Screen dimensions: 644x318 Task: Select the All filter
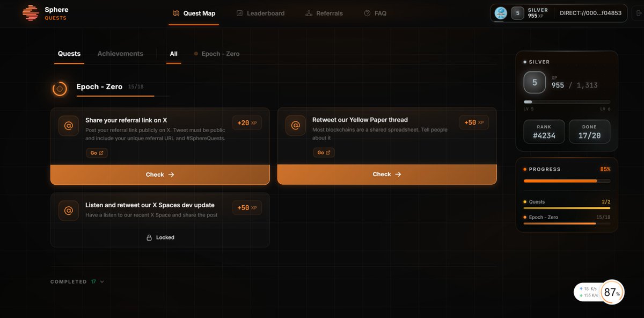(173, 54)
